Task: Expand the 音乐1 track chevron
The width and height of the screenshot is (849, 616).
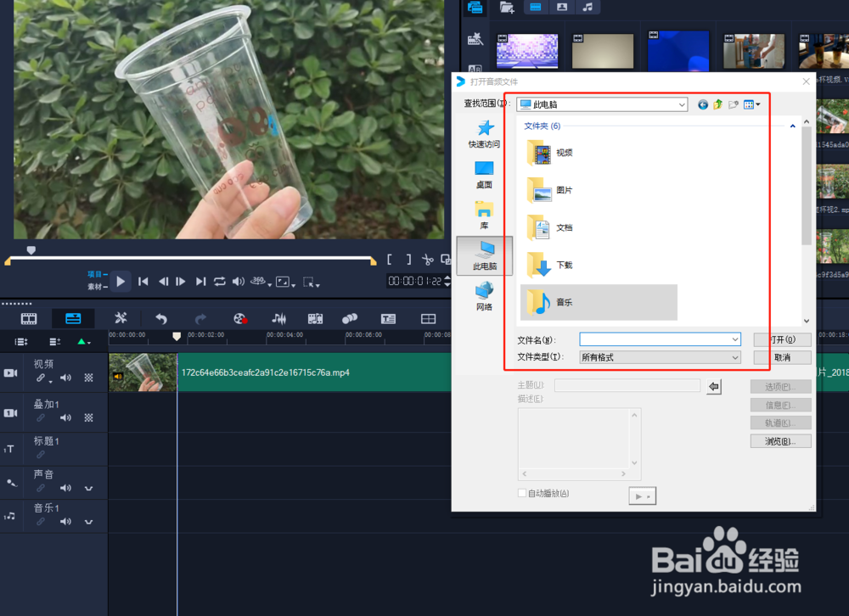Action: 89,522
